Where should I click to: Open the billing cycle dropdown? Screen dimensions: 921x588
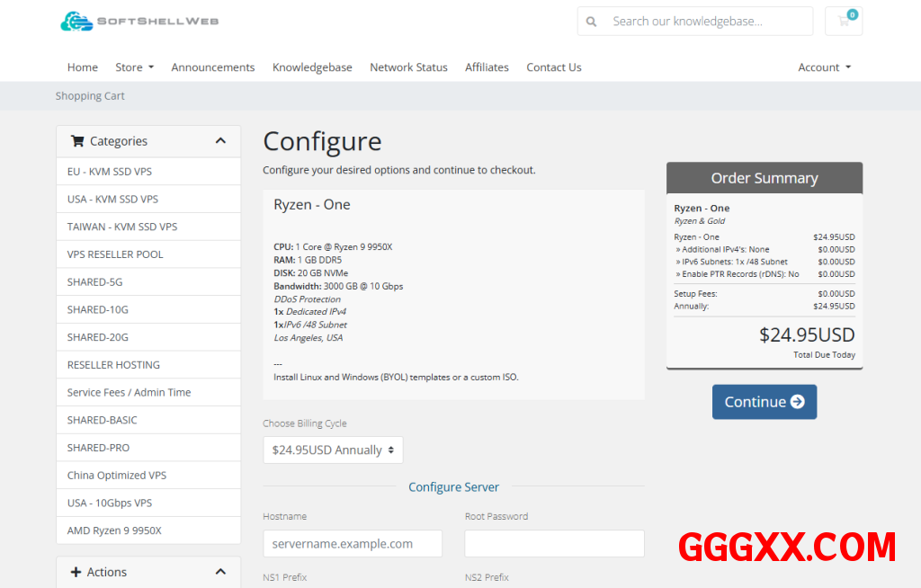coord(333,450)
